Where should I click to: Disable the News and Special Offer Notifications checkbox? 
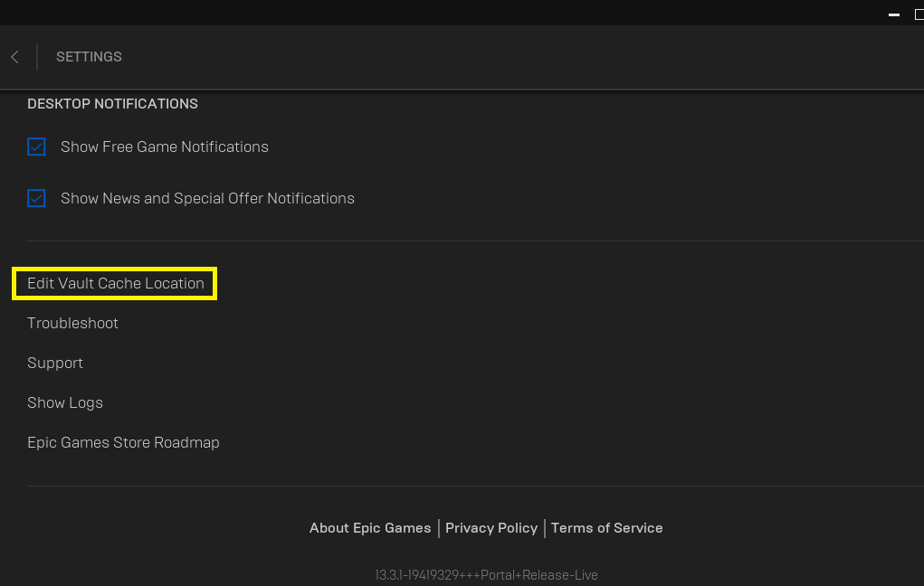click(x=36, y=198)
